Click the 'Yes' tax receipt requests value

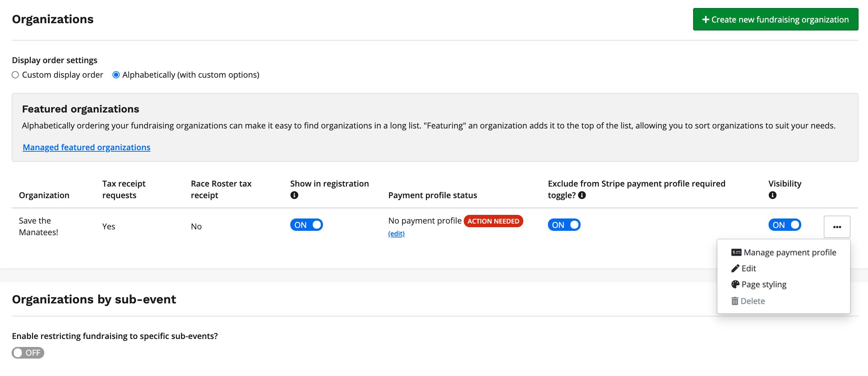[x=108, y=226]
